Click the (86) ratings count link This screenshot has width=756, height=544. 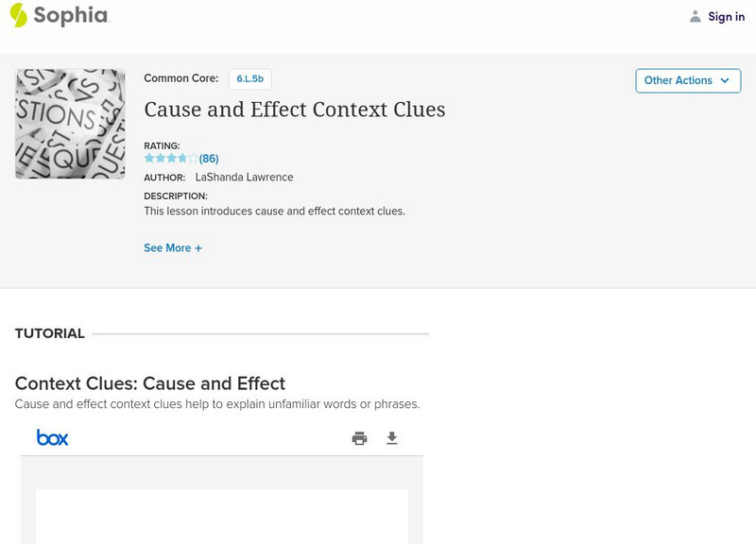tap(207, 159)
